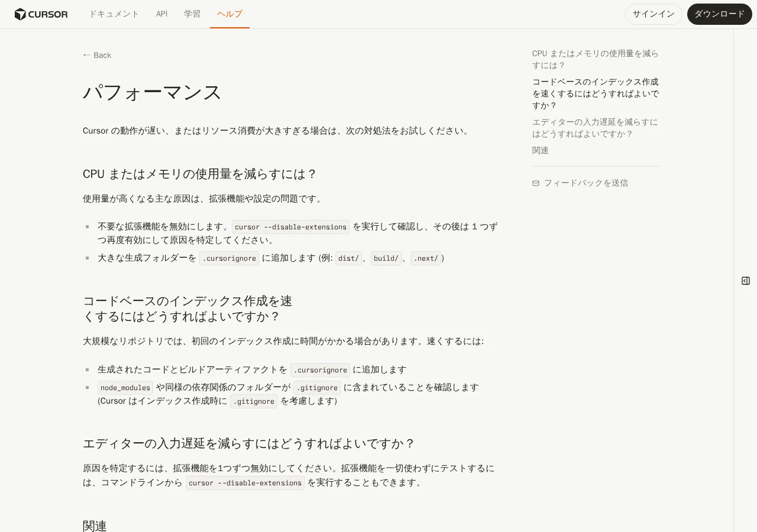This screenshot has width=757, height=532.
Task: Click cursor --disable-extensions code in エディター section
Action: click(245, 483)
